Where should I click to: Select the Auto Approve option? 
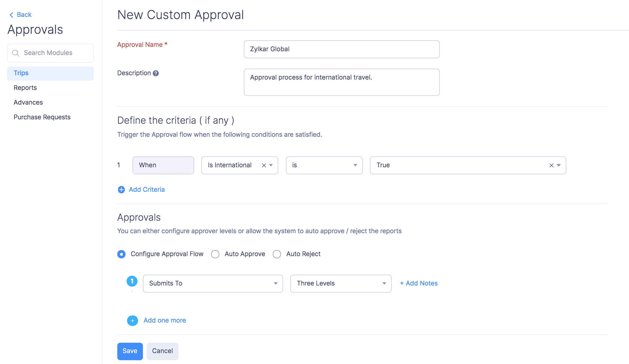click(215, 254)
